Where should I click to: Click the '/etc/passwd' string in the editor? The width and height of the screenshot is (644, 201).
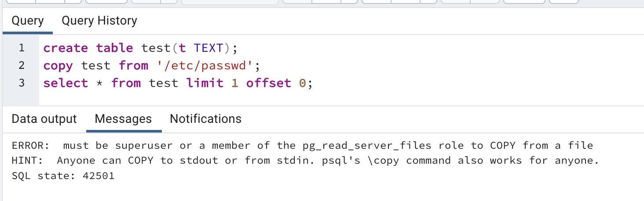(205, 66)
